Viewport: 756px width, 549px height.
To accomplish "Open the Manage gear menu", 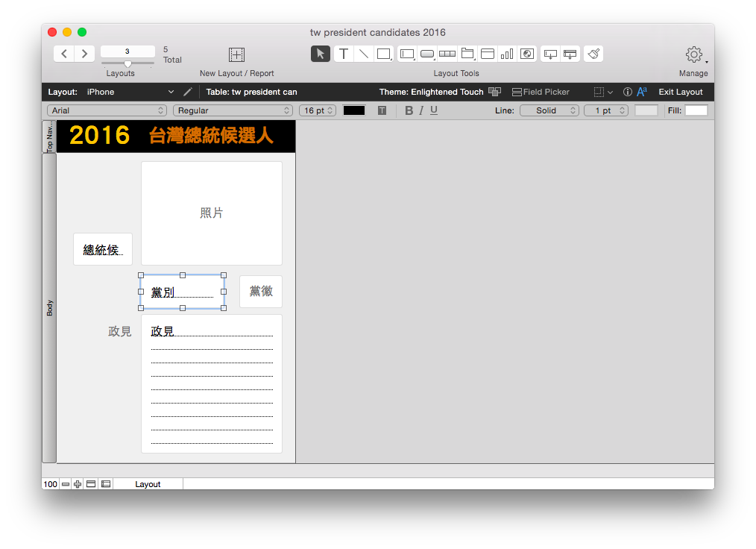I will [x=694, y=54].
